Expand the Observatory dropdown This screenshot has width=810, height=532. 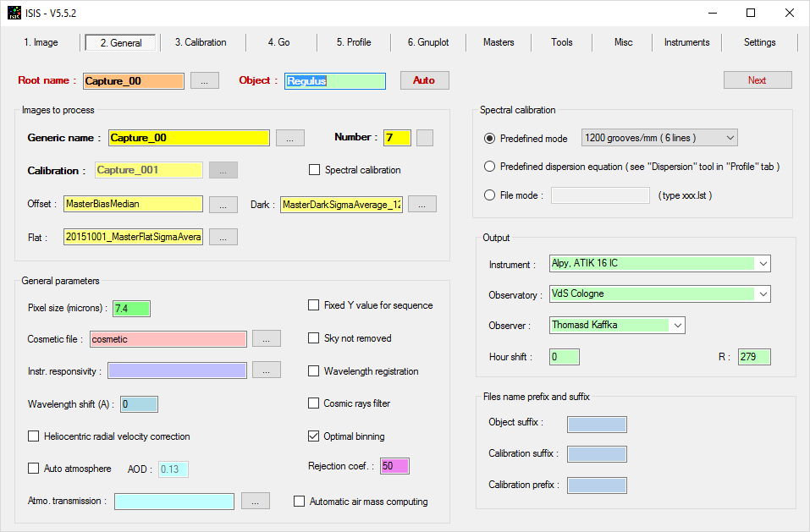tap(763, 294)
